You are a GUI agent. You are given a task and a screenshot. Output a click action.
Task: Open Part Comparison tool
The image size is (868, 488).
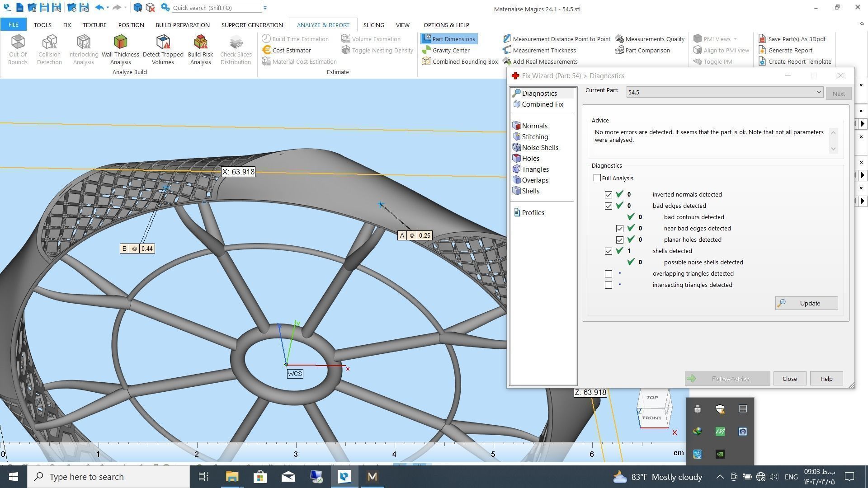coord(647,50)
